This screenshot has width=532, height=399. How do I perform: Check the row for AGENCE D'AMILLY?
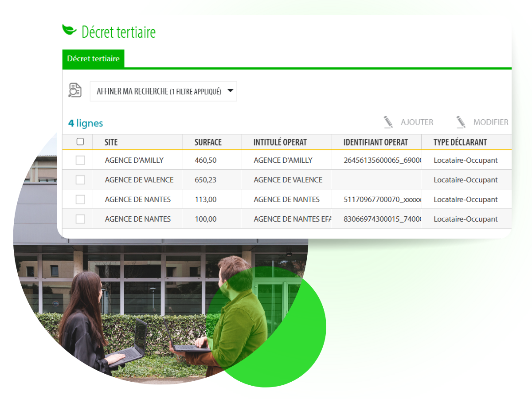tap(81, 160)
